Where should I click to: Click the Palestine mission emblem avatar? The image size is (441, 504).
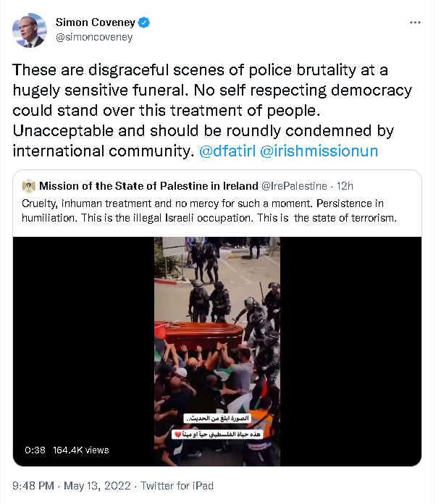tap(29, 186)
